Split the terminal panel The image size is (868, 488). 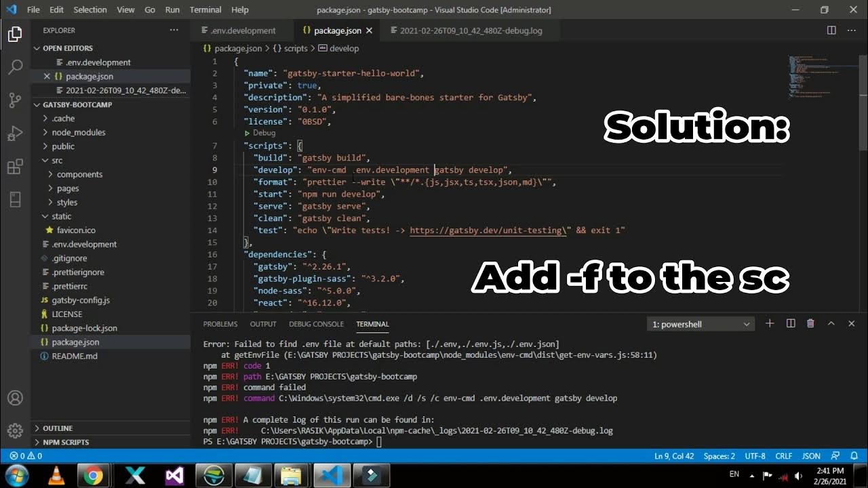pyautogui.click(x=791, y=324)
